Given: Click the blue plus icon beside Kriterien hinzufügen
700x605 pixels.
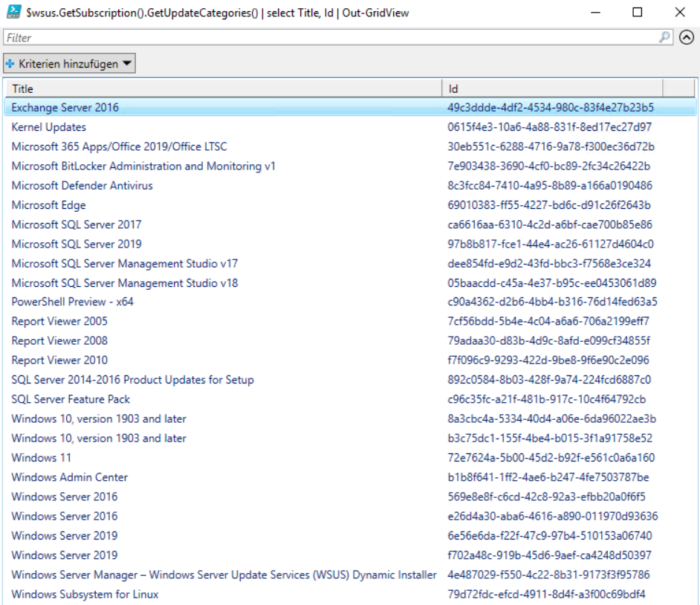Looking at the screenshot, I should pos(10,64).
